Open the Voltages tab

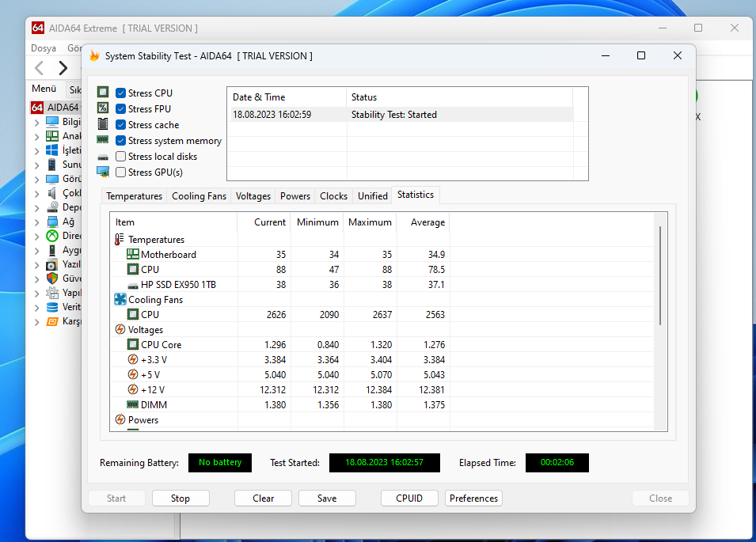(x=253, y=196)
